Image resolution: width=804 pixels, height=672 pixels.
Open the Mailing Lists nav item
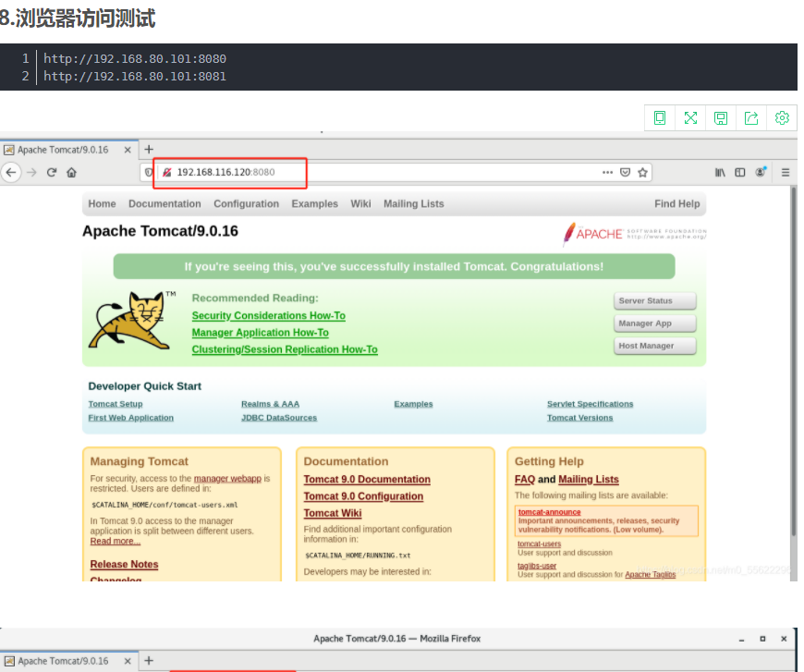coord(414,203)
